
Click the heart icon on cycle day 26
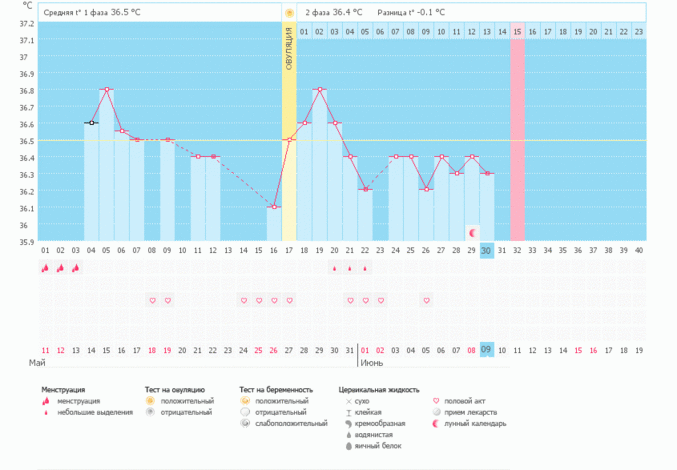coord(426,300)
